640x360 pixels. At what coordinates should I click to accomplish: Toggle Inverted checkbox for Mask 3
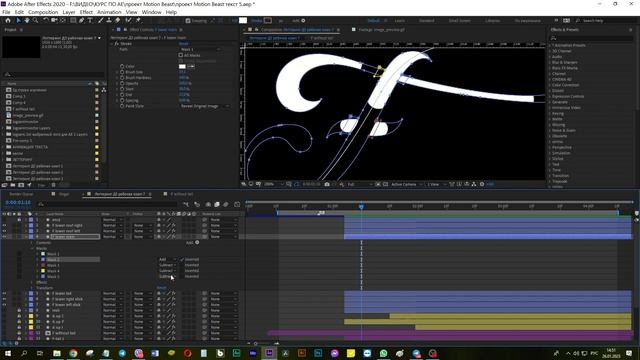tap(182, 265)
